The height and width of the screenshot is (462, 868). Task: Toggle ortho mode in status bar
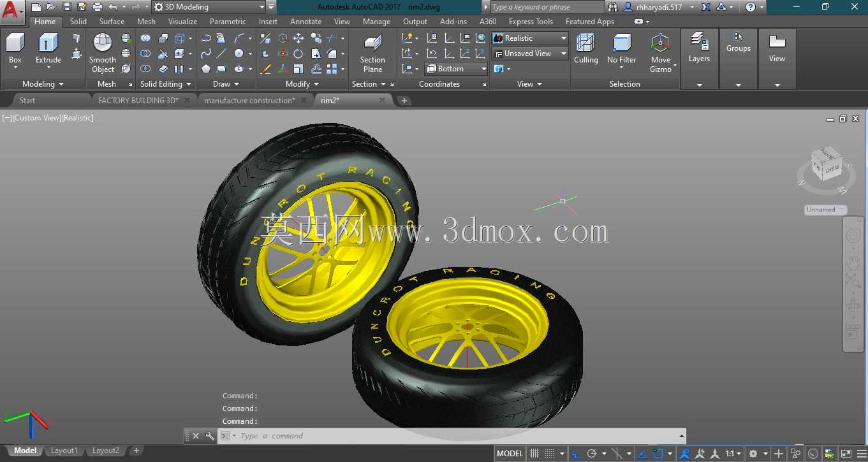pos(576,454)
